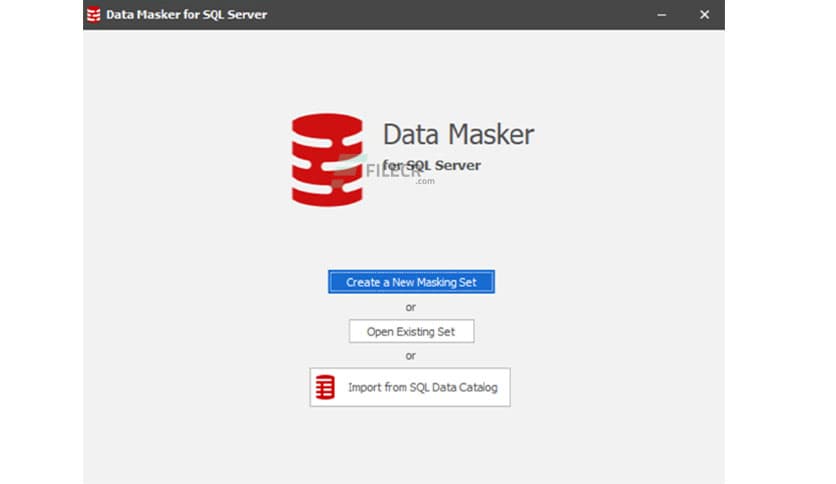This screenshot has height=484, width=836.
Task: Open Existing Set button
Action: pyautogui.click(x=411, y=331)
